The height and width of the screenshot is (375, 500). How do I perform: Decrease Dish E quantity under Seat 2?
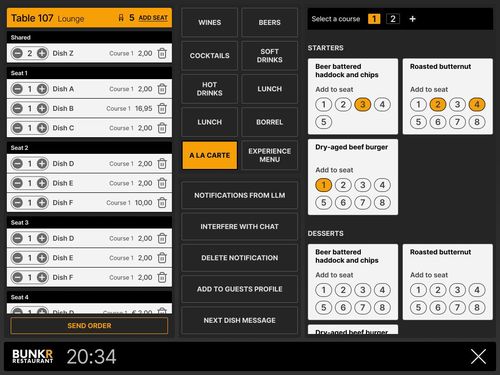coord(17,183)
